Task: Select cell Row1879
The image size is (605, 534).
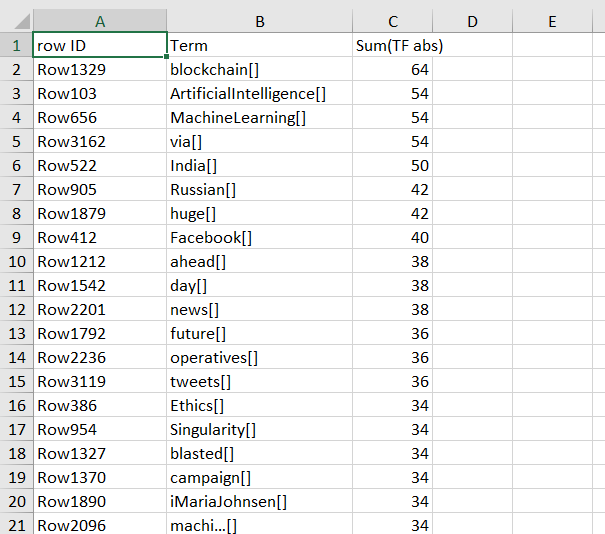Action: [100, 213]
